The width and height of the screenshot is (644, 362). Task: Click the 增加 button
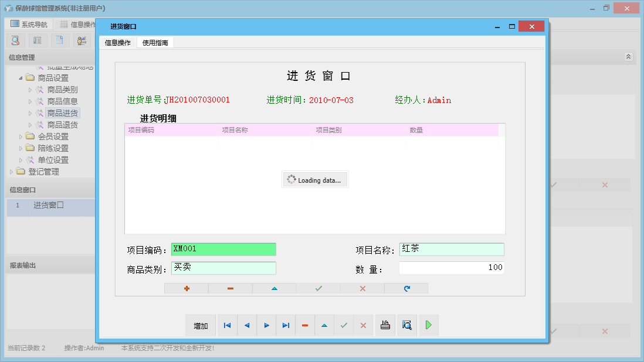click(201, 325)
